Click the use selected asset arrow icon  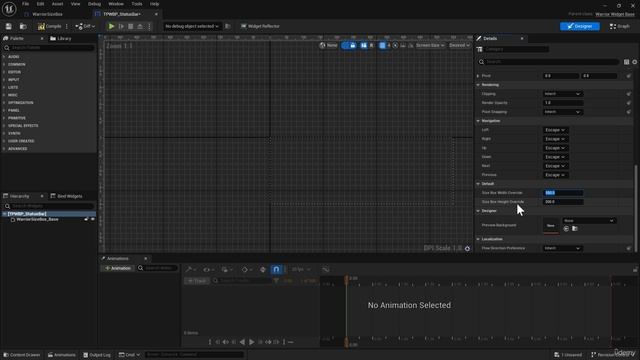pos(566,229)
